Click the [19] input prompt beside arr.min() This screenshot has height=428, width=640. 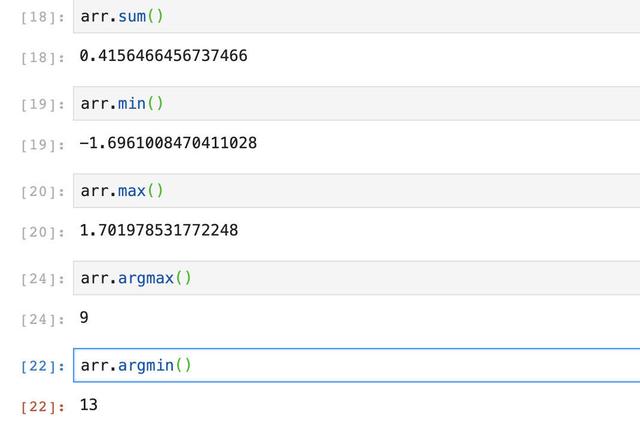click(x=42, y=104)
